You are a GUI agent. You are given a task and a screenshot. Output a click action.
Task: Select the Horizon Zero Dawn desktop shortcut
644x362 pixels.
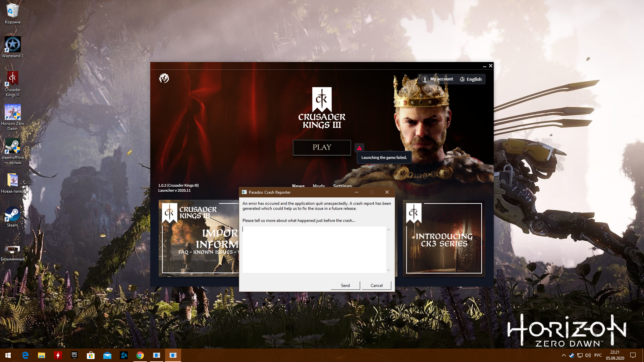[13, 117]
